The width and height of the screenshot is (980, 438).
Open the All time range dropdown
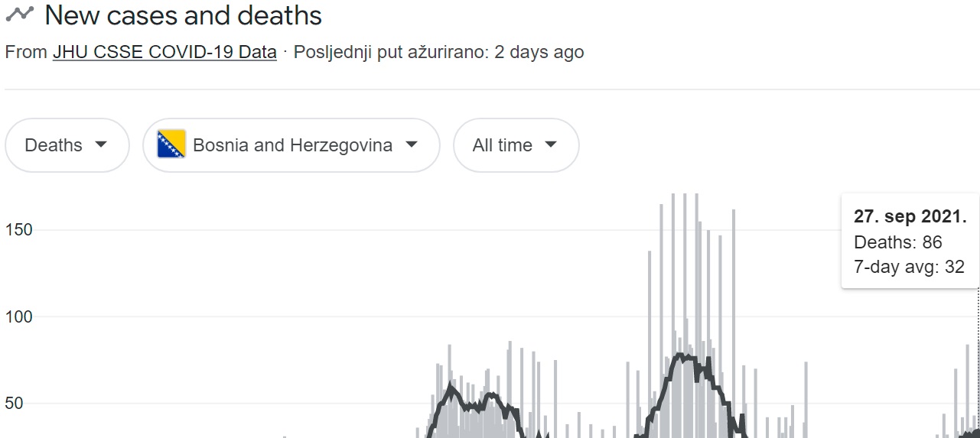click(x=516, y=145)
